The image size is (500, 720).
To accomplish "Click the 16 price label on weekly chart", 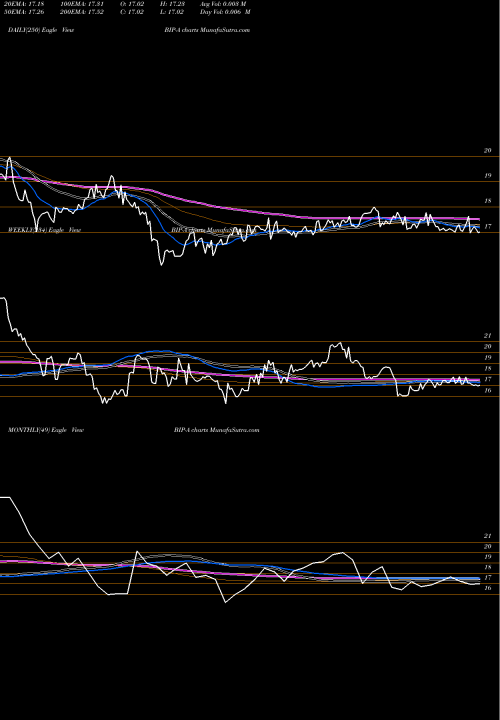I will pos(488,391).
